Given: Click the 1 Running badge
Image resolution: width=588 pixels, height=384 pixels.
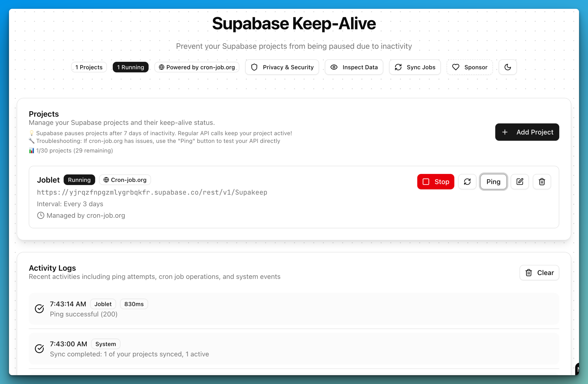Looking at the screenshot, I should coord(130,67).
